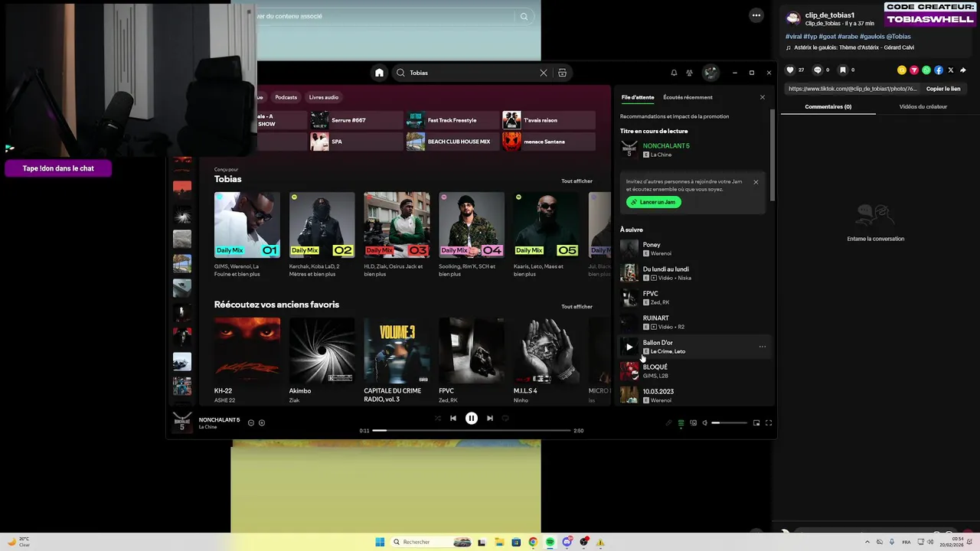The image size is (980, 551).
Task: Click Tout afficher for anciens favoris
Action: (x=577, y=307)
